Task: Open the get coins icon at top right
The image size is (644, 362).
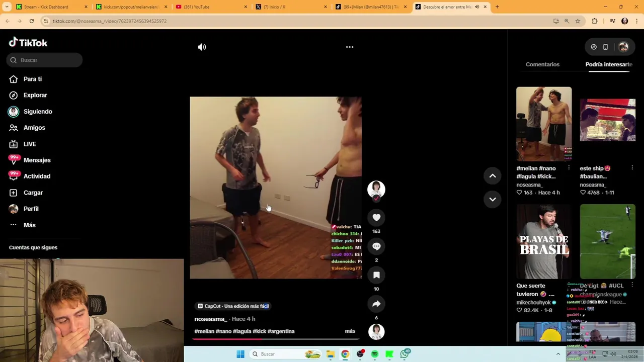Action: (x=594, y=47)
